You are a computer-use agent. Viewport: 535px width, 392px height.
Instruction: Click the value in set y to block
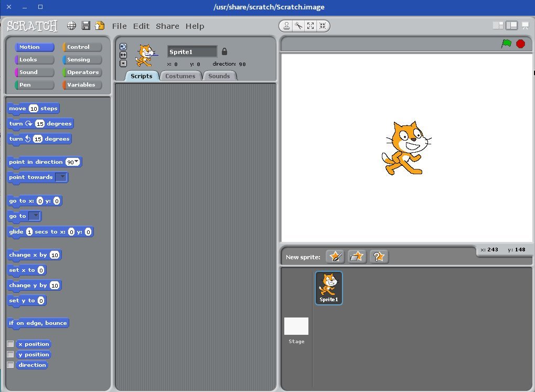pos(41,301)
